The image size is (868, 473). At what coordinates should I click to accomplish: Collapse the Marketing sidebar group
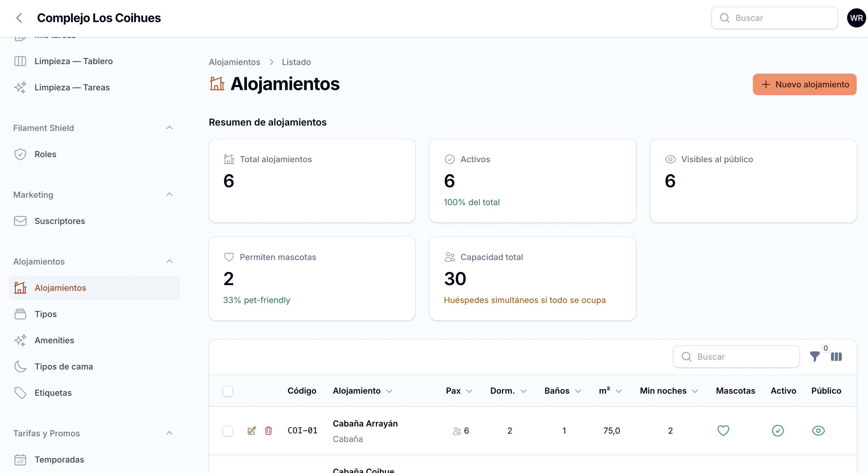pyautogui.click(x=169, y=194)
